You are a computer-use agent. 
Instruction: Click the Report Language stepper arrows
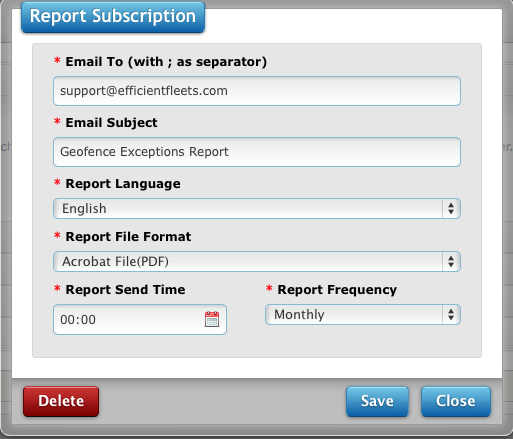click(x=451, y=209)
